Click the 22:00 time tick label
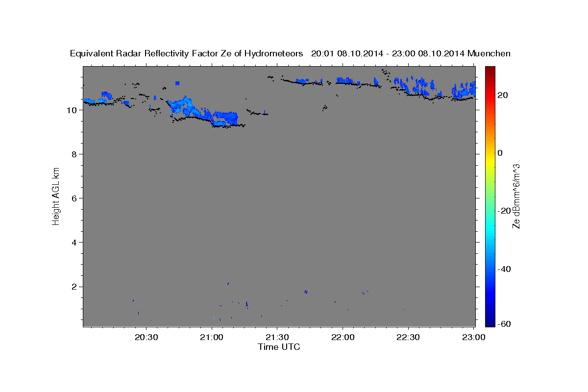 pos(343,337)
